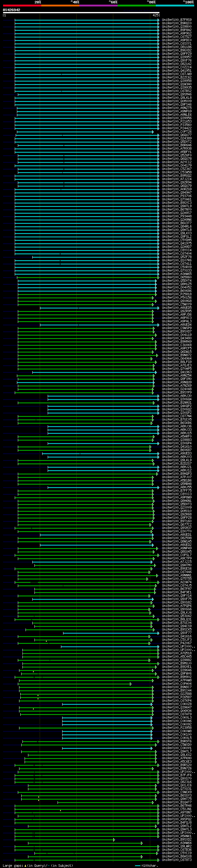
Task: Click the orange ~40% identity legend segment
Action: click(60, 6)
